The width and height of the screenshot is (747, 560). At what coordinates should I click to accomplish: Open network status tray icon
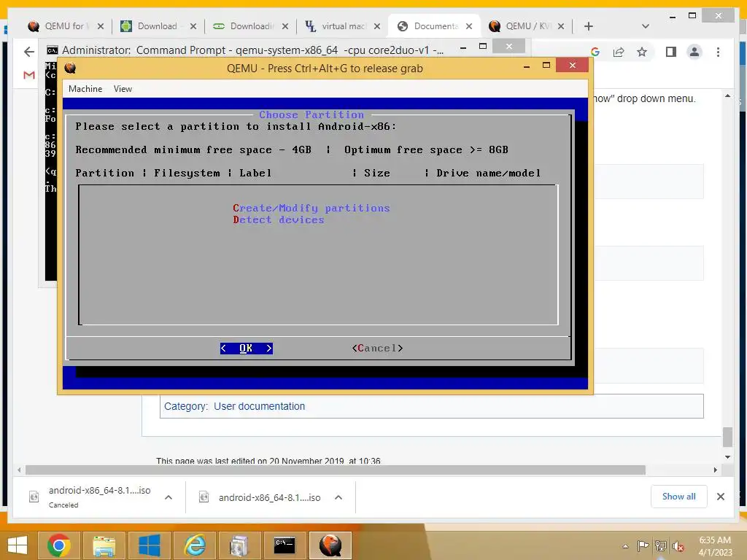[661, 546]
